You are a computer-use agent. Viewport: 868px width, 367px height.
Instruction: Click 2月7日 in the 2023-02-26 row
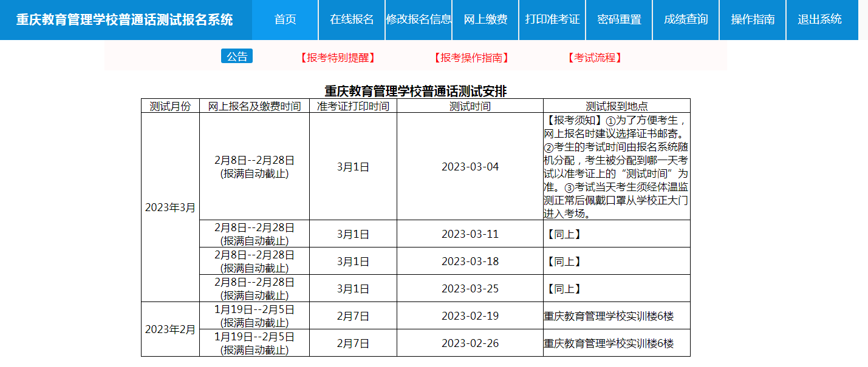(x=353, y=343)
